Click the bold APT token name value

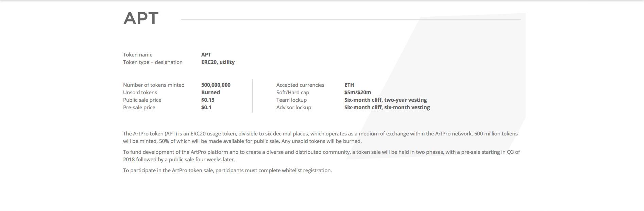[206, 55]
